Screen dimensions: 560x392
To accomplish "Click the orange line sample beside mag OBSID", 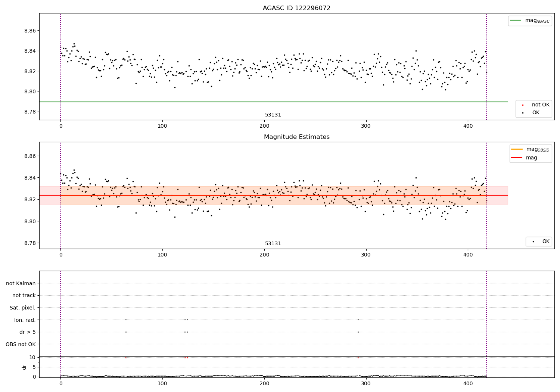I will pyautogui.click(x=517, y=149).
